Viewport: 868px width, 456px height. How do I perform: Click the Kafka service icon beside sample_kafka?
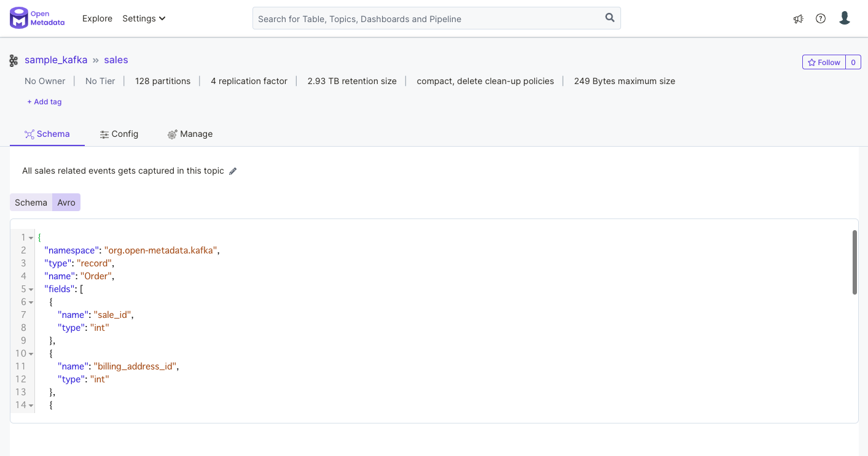click(x=14, y=60)
